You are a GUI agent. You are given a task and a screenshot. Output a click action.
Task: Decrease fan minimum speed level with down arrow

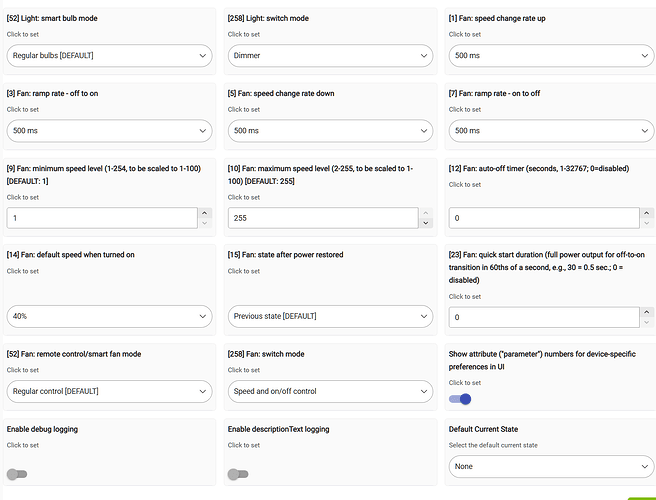[x=205, y=223]
